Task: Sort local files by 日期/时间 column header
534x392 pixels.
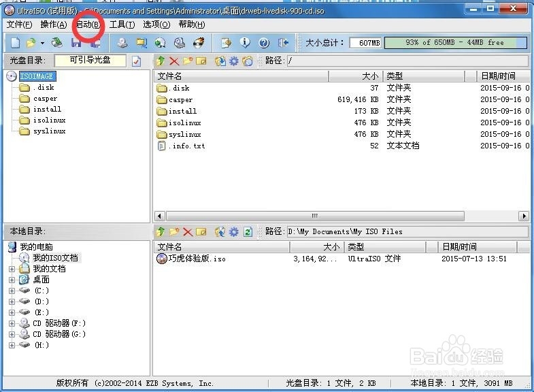Action: pos(477,247)
